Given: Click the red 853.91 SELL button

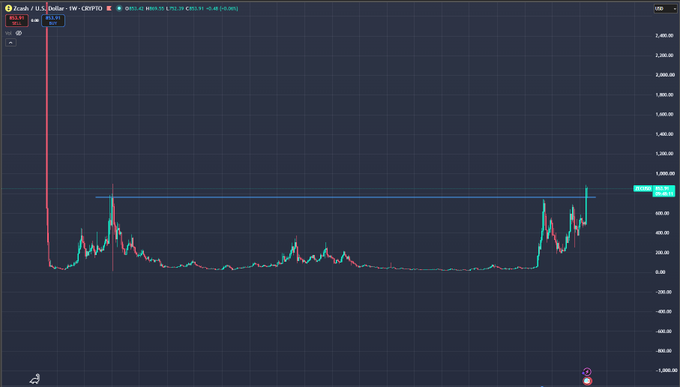Looking at the screenshot, I should coord(17,20).
